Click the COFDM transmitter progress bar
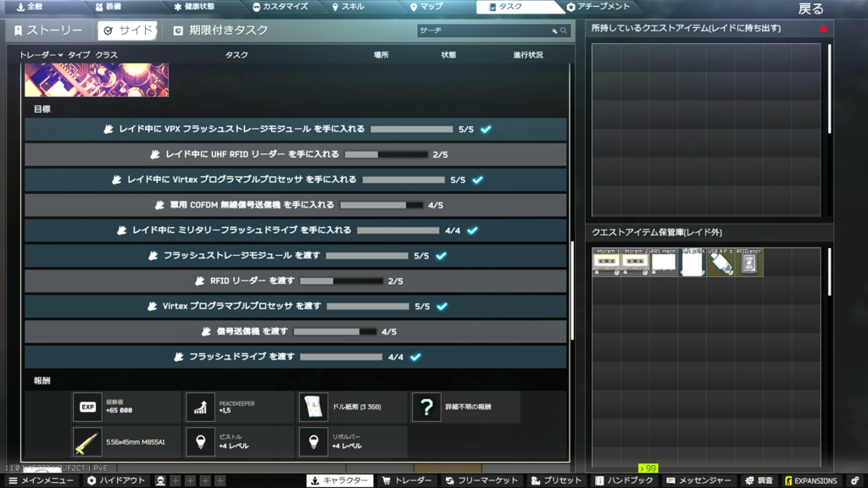This screenshot has height=488, width=868. pos(381,205)
